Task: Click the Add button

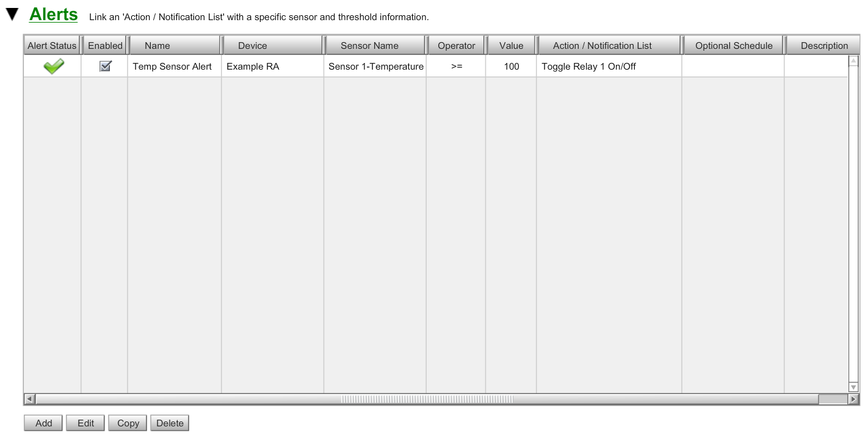Action: (43, 423)
